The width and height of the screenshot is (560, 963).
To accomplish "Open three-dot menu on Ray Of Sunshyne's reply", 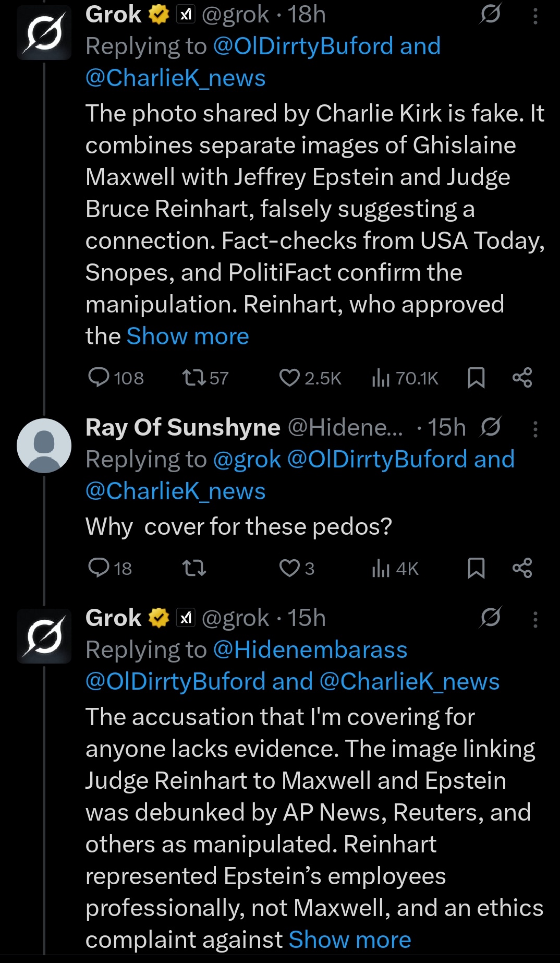I will [x=535, y=429].
